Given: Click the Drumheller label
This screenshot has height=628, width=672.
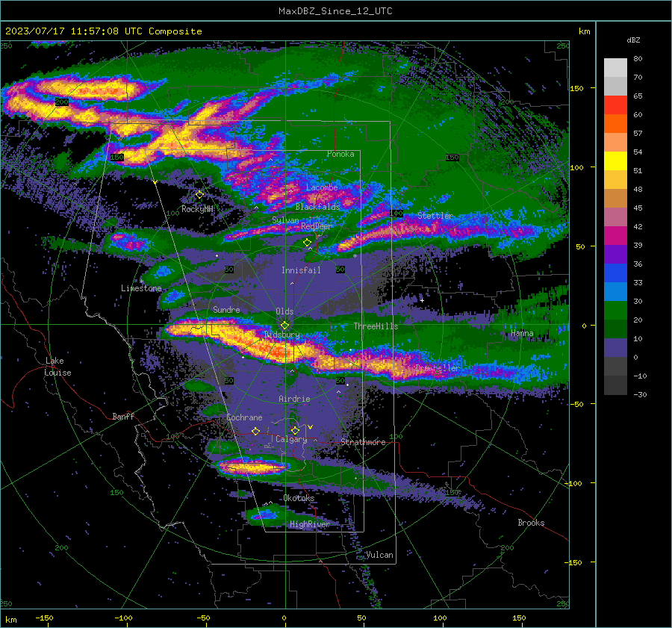Looking at the screenshot, I should [x=437, y=368].
